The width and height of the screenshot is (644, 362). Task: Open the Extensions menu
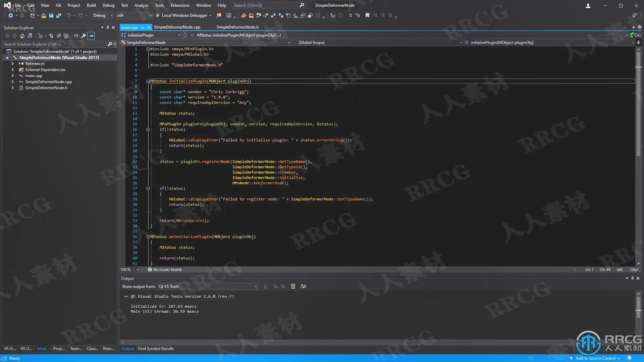(180, 5)
